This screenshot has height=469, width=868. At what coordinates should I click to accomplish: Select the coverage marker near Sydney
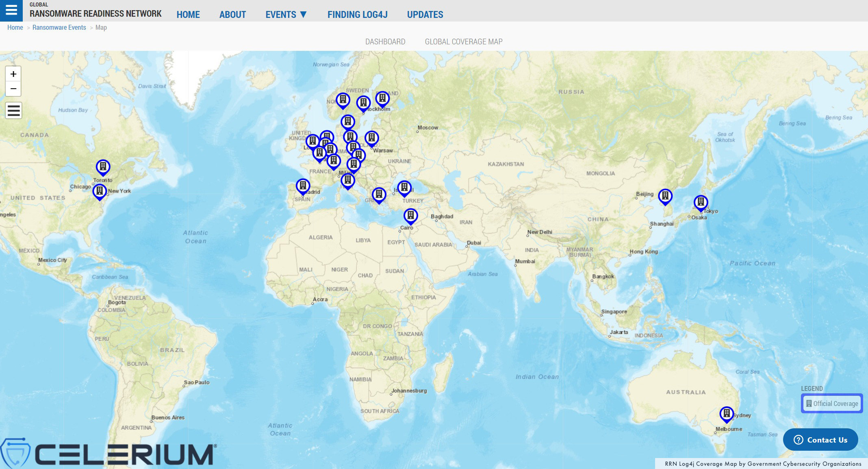726,414
